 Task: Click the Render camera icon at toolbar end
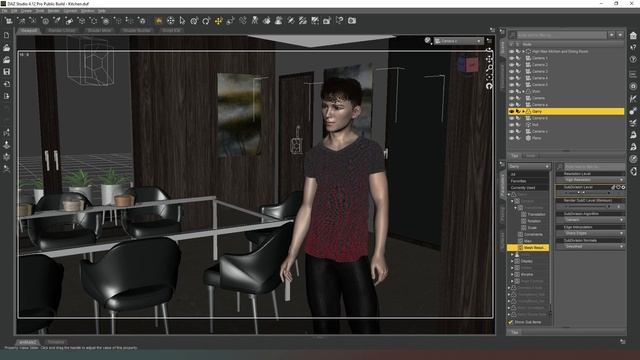click(352, 20)
